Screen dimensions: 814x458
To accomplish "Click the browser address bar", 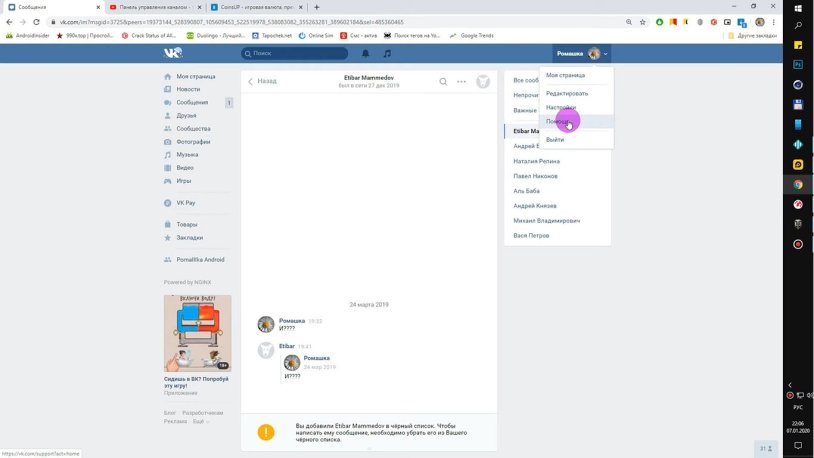I will click(x=332, y=22).
